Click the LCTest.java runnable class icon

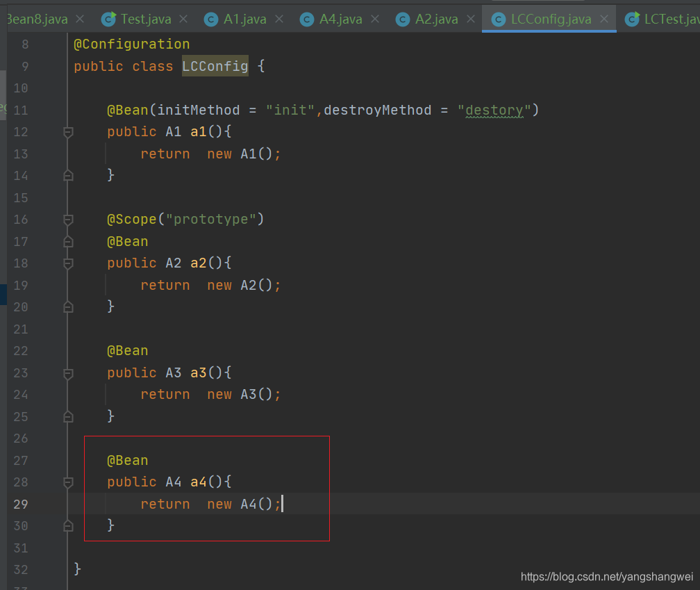[632, 19]
